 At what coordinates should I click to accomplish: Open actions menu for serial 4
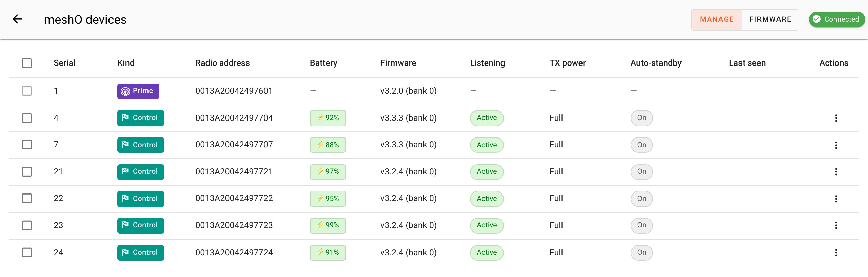(836, 118)
